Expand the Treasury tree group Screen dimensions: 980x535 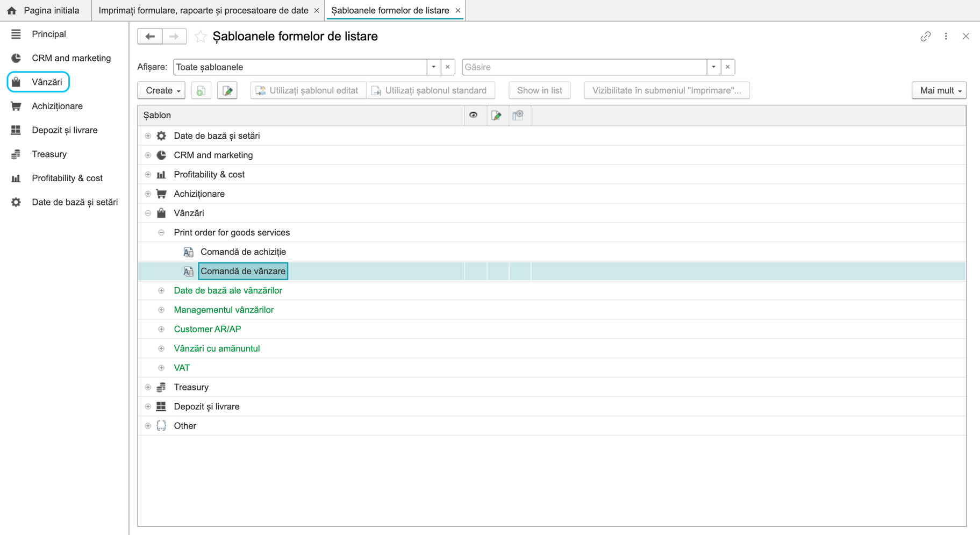[x=148, y=387]
